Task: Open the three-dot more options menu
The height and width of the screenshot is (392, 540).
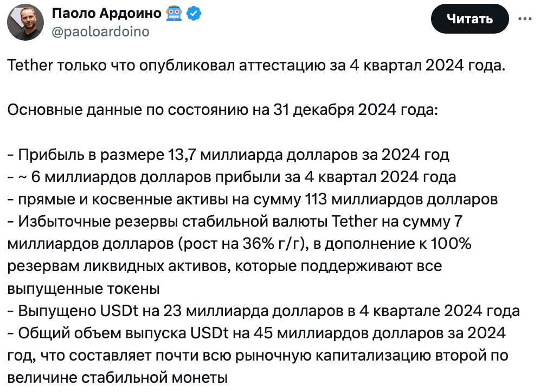Action: click(525, 19)
